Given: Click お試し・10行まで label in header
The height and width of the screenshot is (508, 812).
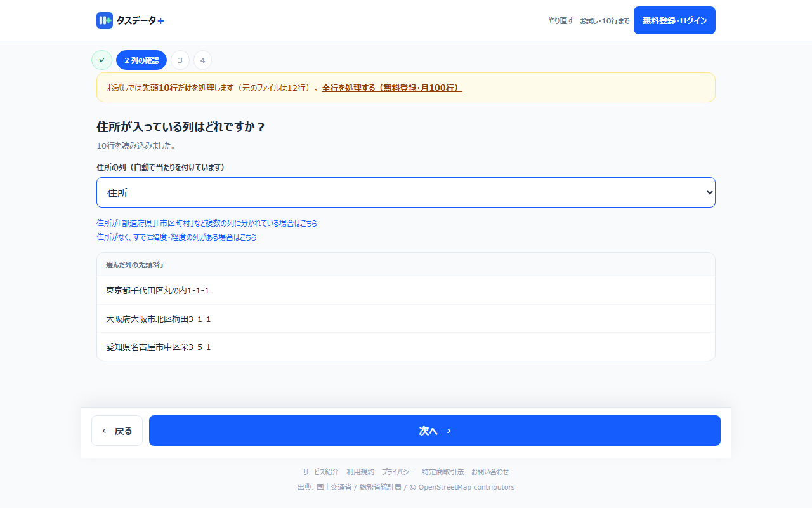Looking at the screenshot, I should click(x=605, y=21).
